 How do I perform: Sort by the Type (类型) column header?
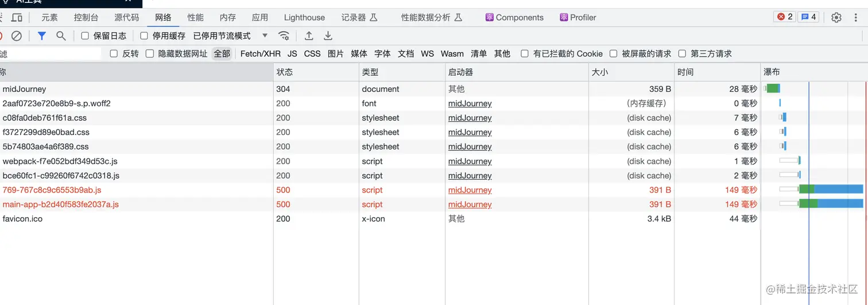(x=402, y=72)
